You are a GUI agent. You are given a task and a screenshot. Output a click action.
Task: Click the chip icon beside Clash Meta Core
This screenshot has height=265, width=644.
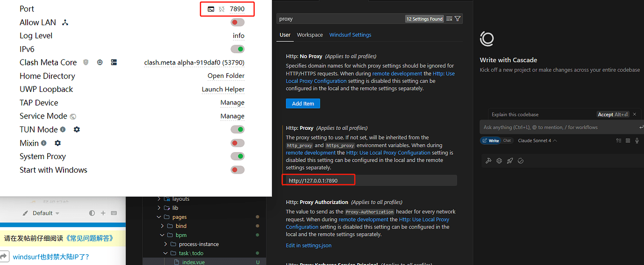click(100, 62)
